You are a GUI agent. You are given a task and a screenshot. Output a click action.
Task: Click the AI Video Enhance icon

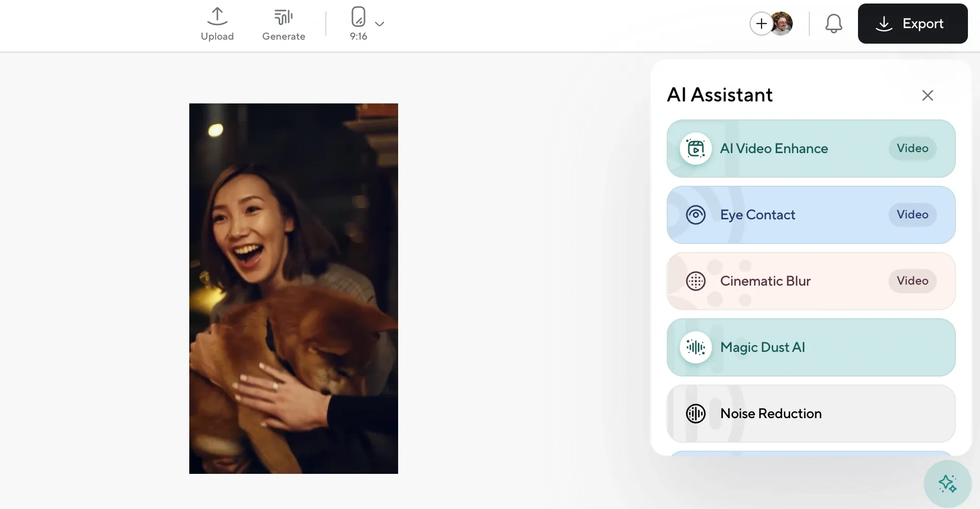pyautogui.click(x=696, y=149)
